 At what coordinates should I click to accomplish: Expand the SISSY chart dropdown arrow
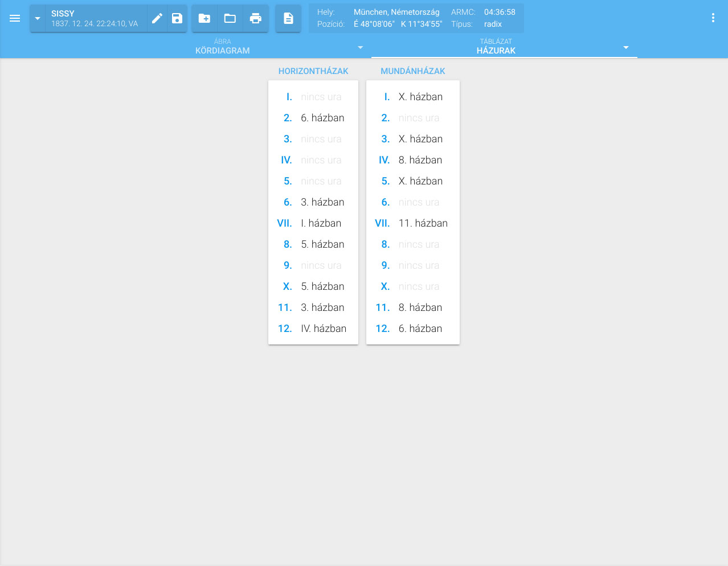38,18
